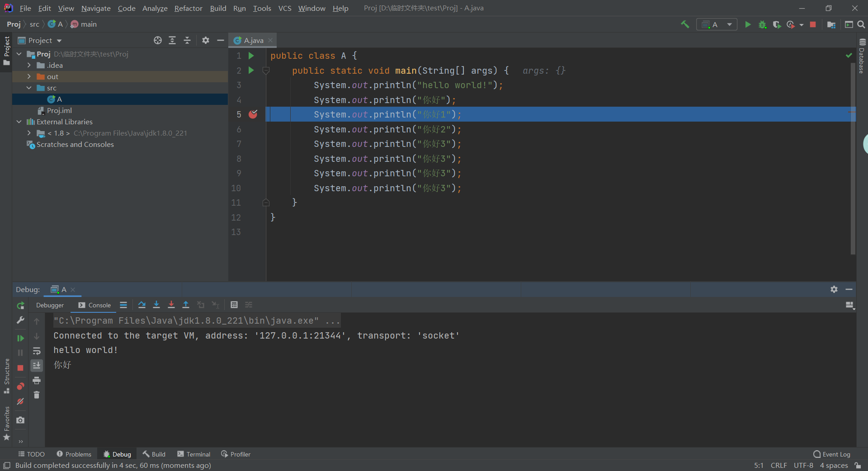
Task: Open the Database side panel
Action: [x=862, y=57]
